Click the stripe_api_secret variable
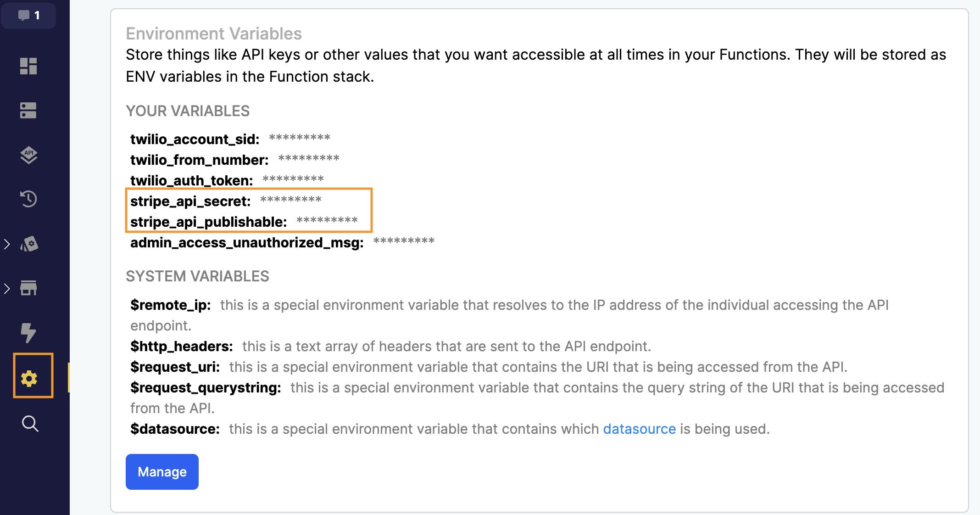The height and width of the screenshot is (515, 980). point(190,201)
